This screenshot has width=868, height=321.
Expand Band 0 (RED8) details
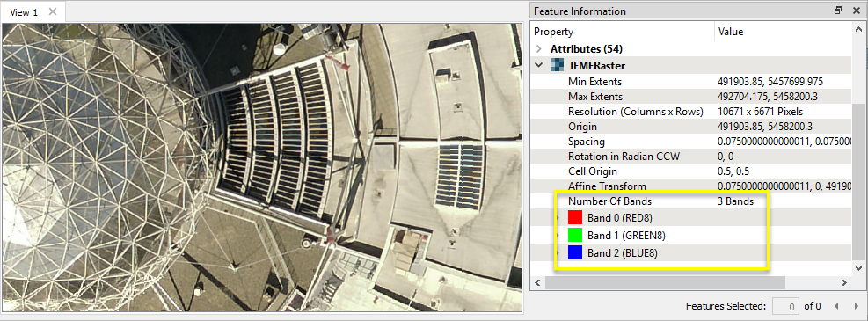558,217
